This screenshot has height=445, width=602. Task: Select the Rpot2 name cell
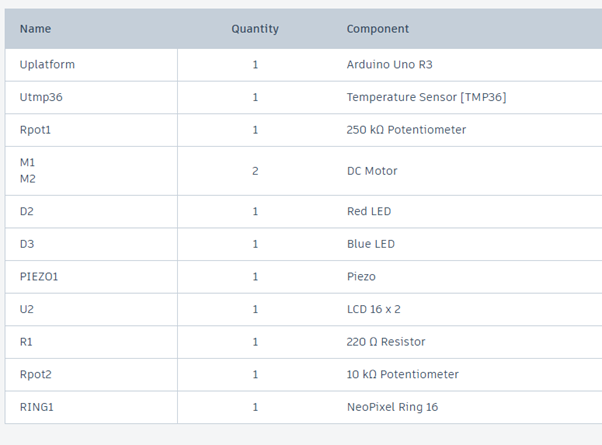[x=36, y=374]
